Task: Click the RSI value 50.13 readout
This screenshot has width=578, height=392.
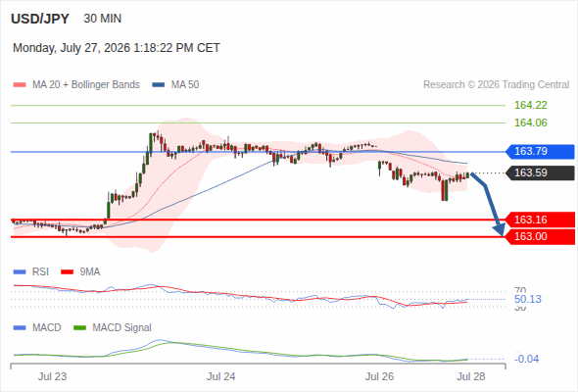Action: pyautogui.click(x=528, y=300)
